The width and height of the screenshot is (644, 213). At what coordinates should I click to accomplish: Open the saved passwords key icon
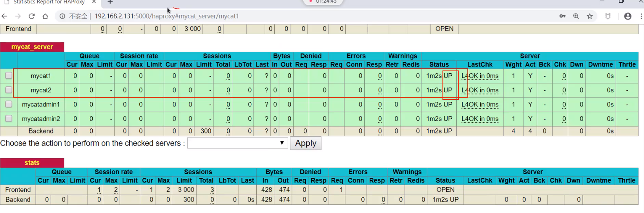[562, 16]
